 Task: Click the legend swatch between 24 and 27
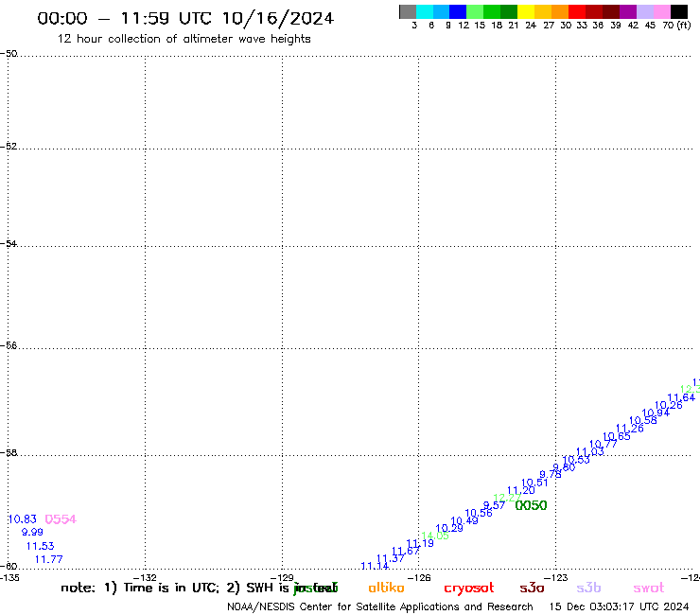(x=543, y=11)
